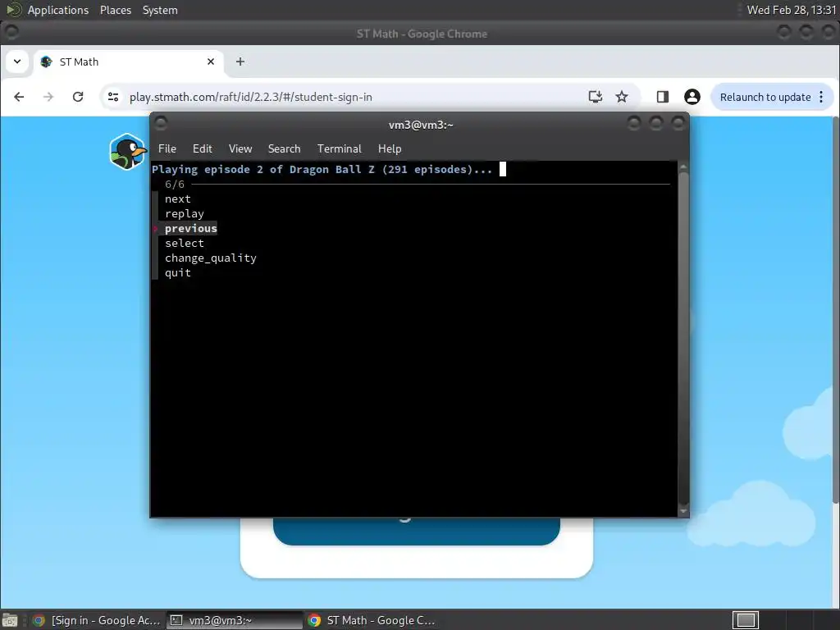Open the System menu

(x=160, y=10)
